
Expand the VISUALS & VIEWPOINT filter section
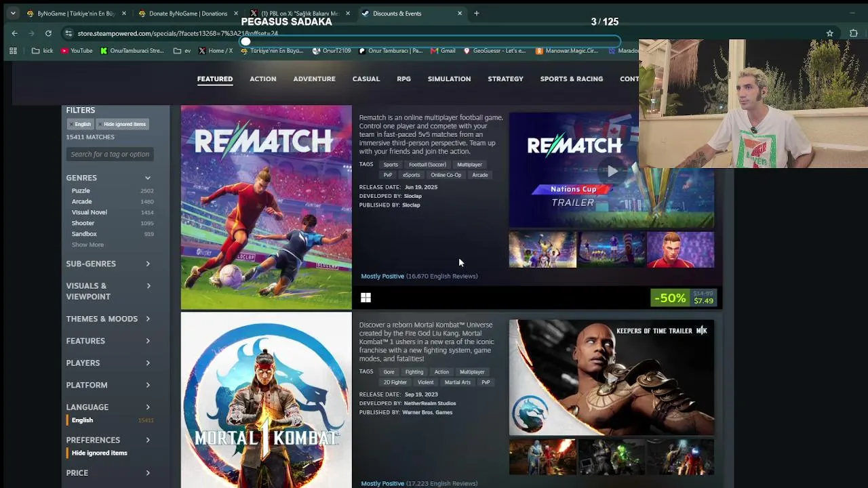click(108, 291)
